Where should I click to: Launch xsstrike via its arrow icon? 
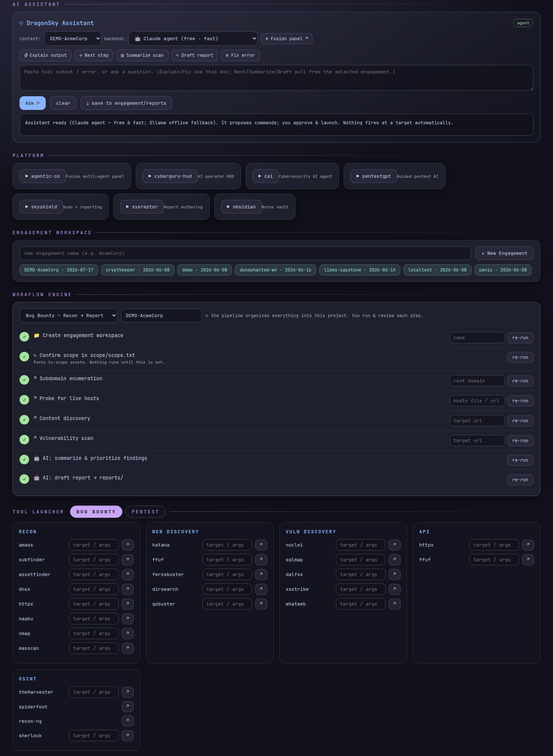click(x=394, y=589)
